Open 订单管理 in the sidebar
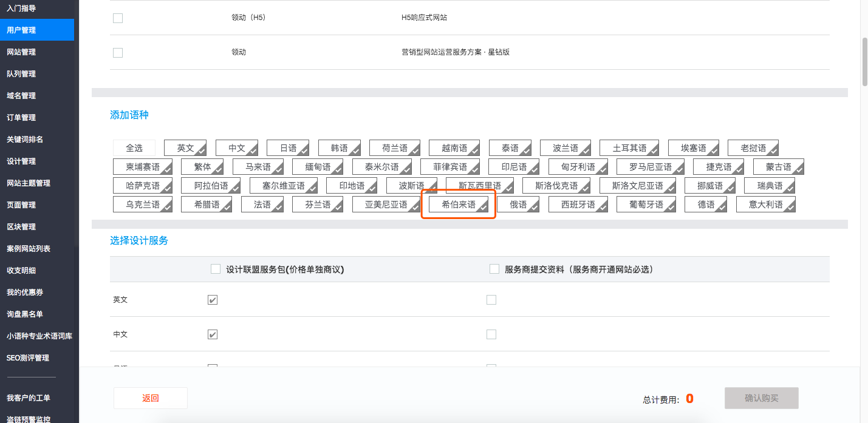The width and height of the screenshot is (868, 423). pyautogui.click(x=21, y=118)
